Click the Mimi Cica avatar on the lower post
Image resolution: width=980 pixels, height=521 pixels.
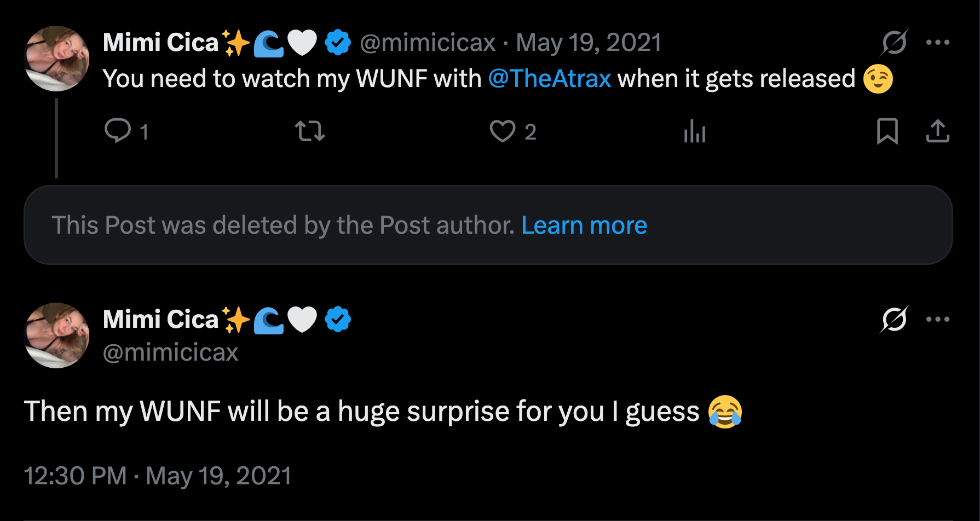tap(57, 335)
